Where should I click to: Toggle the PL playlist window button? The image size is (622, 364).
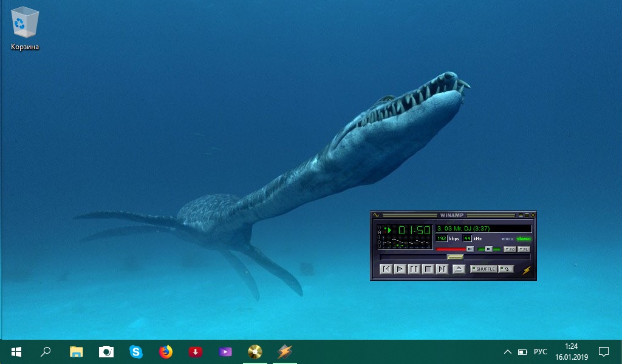(x=524, y=249)
